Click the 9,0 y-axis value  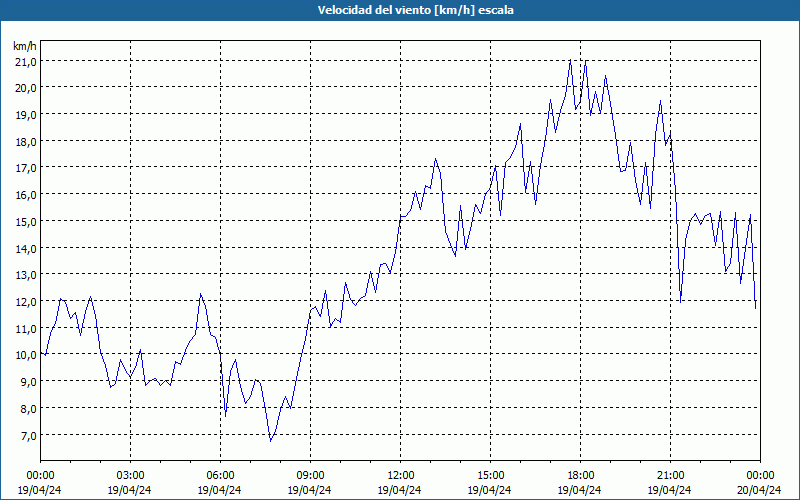coord(29,383)
